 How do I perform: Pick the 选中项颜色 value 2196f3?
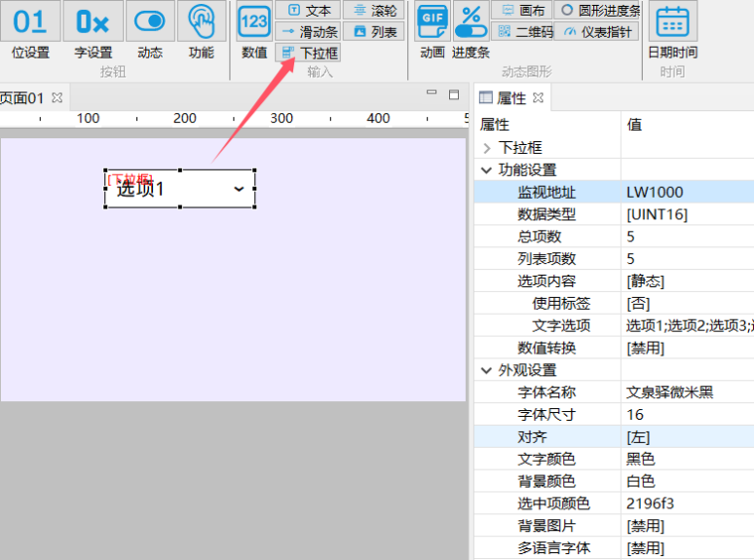click(688, 504)
